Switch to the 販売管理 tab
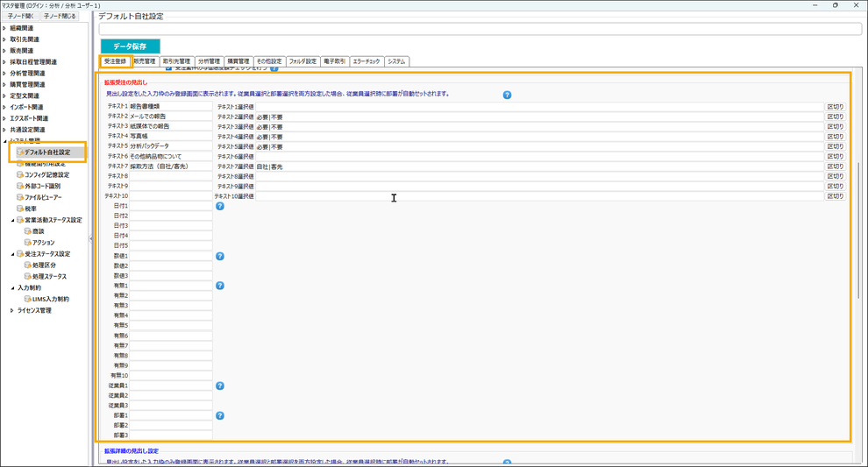The height and width of the screenshot is (467, 868). [x=145, y=61]
